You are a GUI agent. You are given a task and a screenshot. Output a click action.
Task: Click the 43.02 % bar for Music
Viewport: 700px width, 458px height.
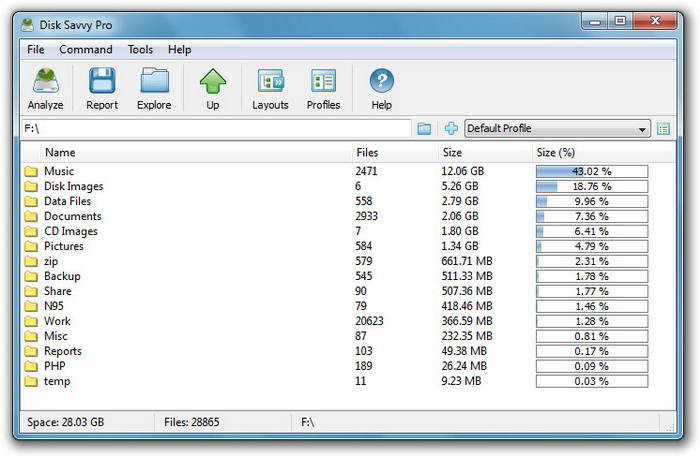[592, 171]
